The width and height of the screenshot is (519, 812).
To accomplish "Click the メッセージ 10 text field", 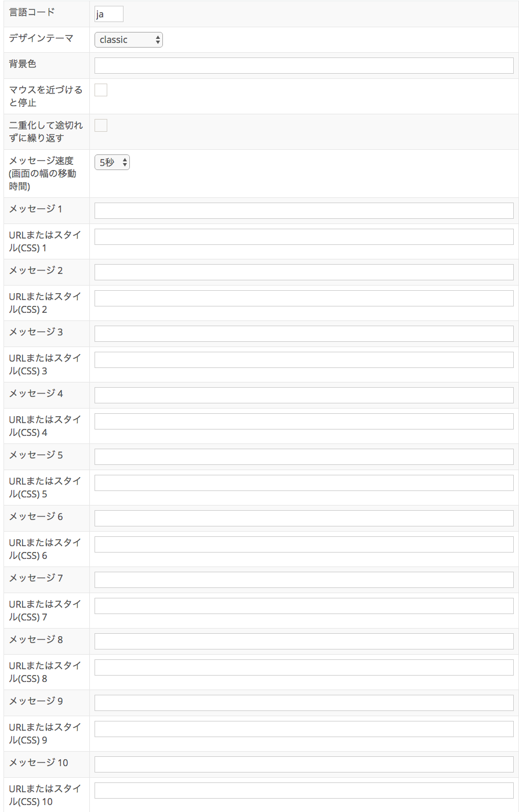I will pyautogui.click(x=304, y=764).
